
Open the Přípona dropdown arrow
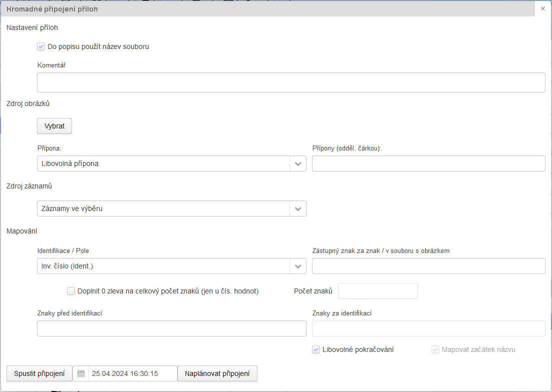point(298,163)
